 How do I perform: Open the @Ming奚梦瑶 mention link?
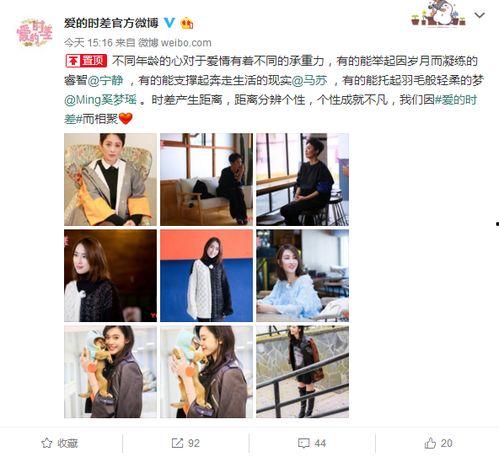[x=100, y=100]
